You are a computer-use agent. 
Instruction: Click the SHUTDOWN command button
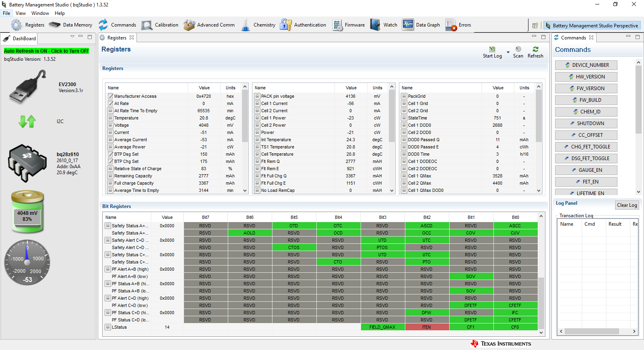coord(586,124)
